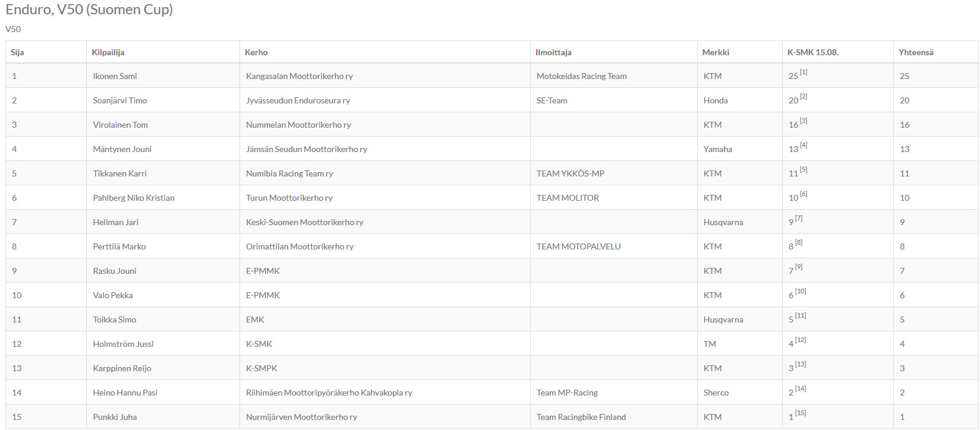Click entrant 'TEAM MOLITOR'
The height and width of the screenshot is (430, 980).
coord(568,198)
